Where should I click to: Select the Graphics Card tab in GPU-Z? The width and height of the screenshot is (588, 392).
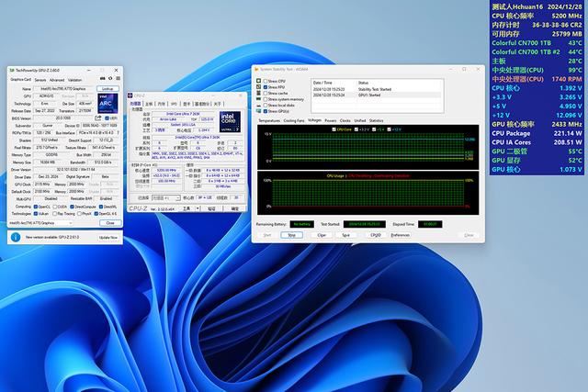pos(20,80)
